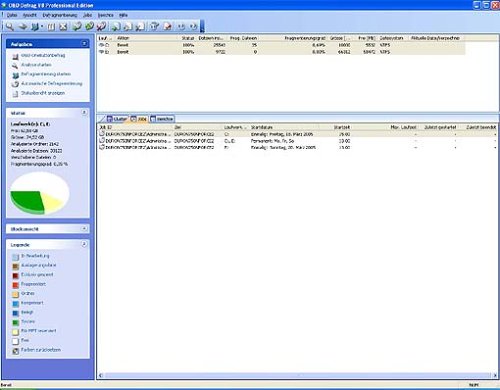500x390 pixels.
Task: Collapse the Aufgaben panel
Action: click(84, 43)
